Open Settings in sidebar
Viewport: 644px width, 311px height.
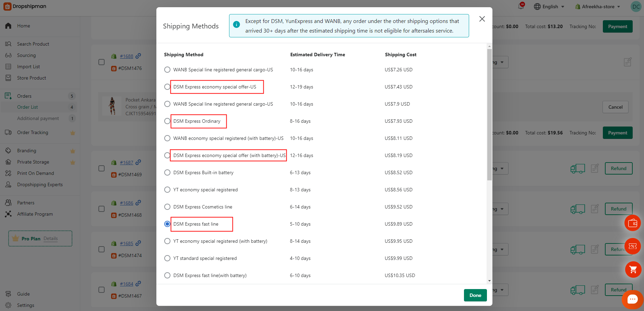[x=25, y=305]
